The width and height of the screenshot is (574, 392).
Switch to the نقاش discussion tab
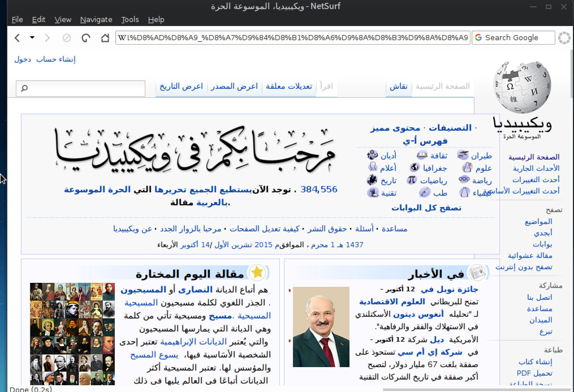click(399, 87)
